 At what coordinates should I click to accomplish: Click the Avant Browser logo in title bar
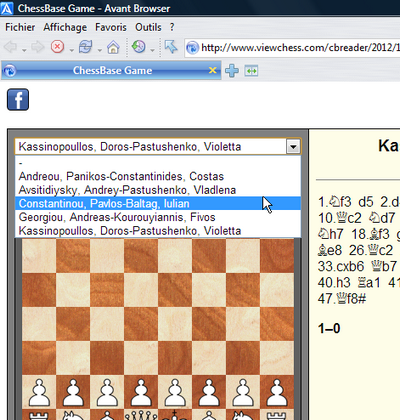click(x=7, y=8)
